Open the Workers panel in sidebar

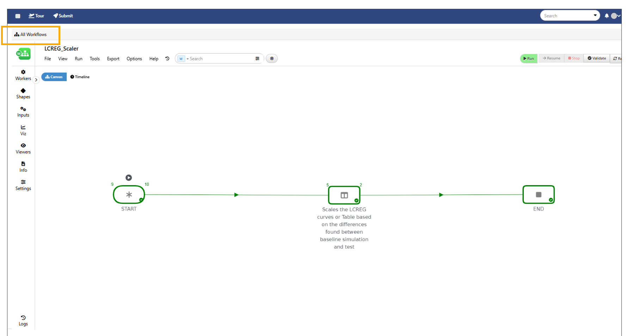[23, 75]
